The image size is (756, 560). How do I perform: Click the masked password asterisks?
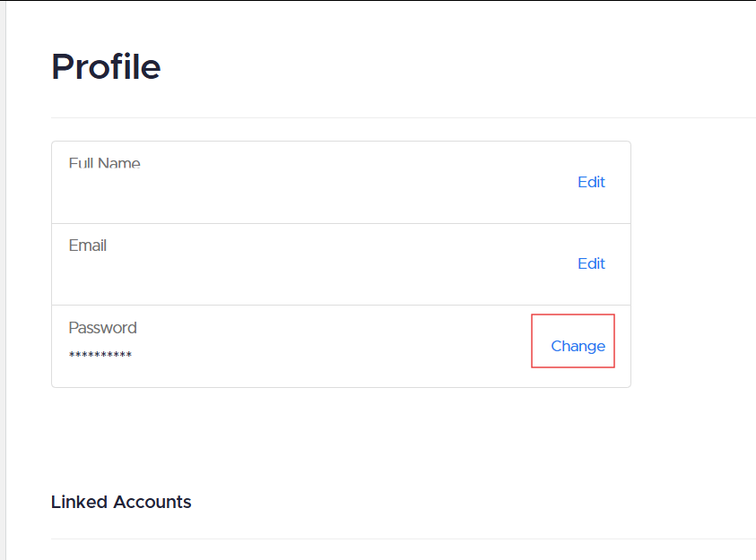100,355
